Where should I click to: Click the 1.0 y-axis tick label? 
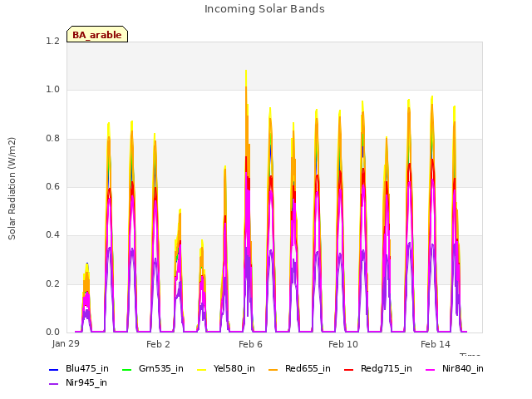(52, 90)
